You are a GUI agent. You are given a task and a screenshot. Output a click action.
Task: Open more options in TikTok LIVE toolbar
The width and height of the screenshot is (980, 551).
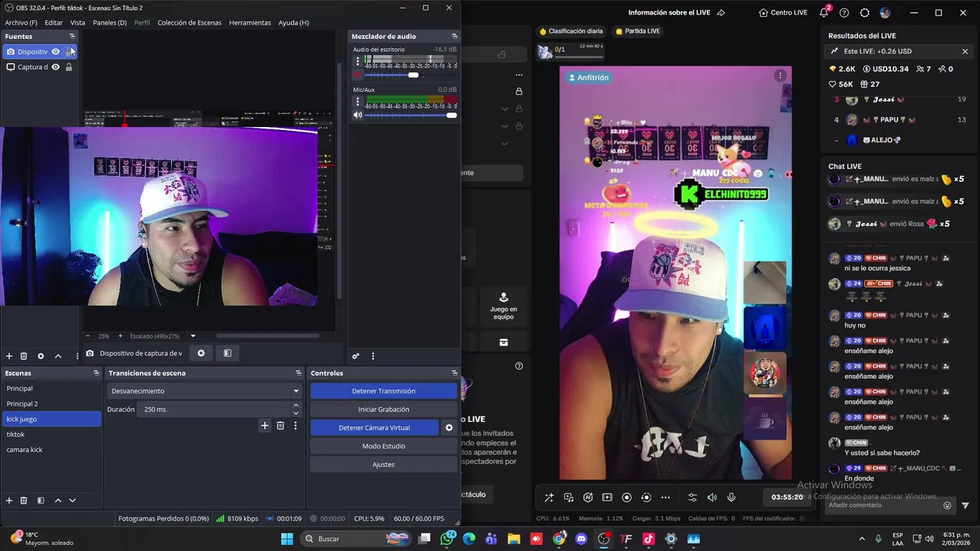[x=665, y=497]
